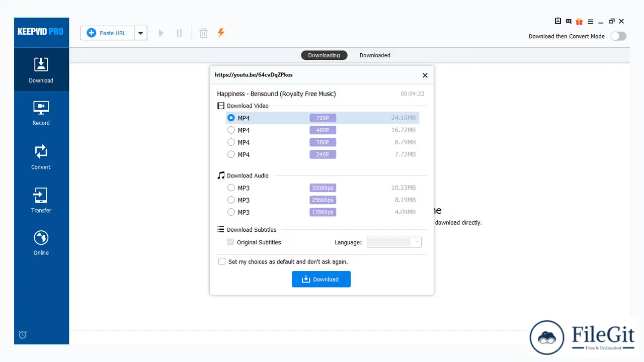Click the 10.23MB file size text
The image size is (644, 362).
[404, 188]
